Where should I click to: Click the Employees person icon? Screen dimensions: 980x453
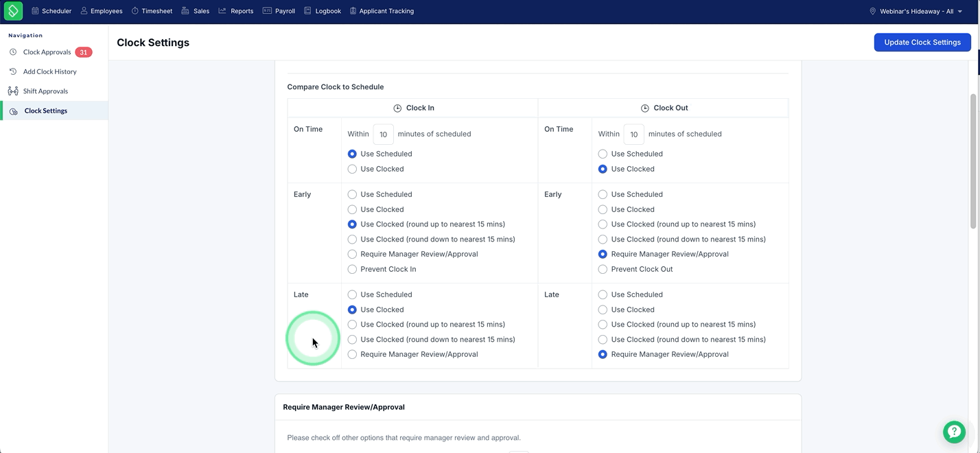click(84, 11)
